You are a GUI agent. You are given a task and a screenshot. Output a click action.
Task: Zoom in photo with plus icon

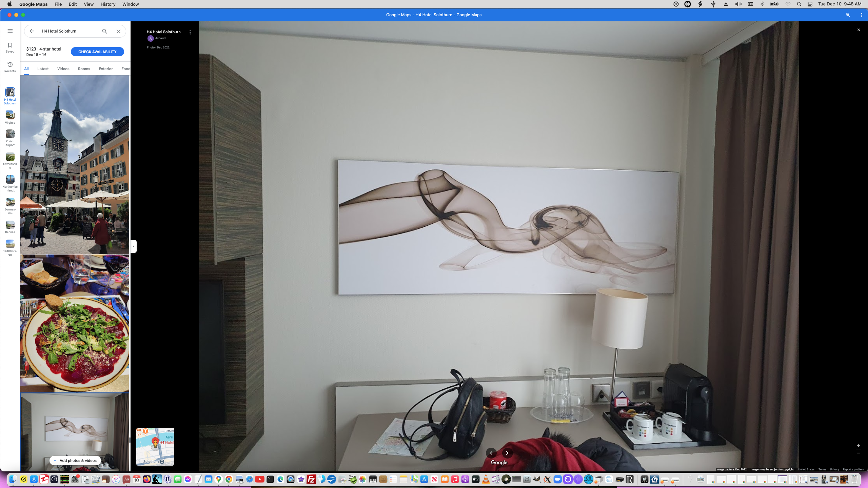pyautogui.click(x=858, y=446)
